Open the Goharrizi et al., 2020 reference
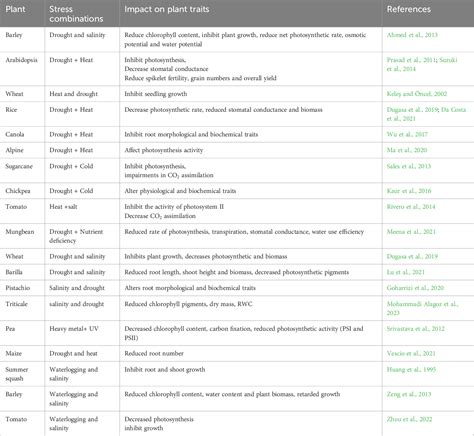Screen dimensions: 474x436 (x=415, y=288)
